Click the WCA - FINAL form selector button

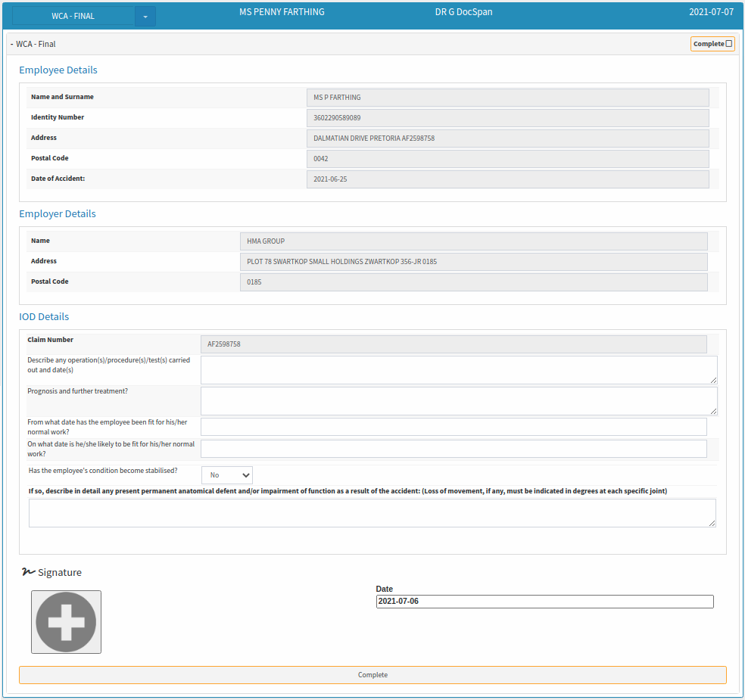(73, 17)
